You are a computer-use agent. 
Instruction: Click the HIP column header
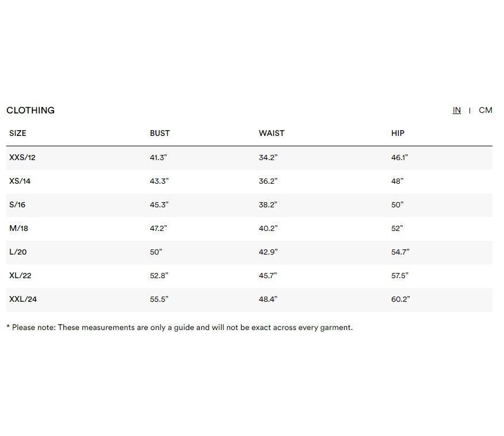(398, 133)
